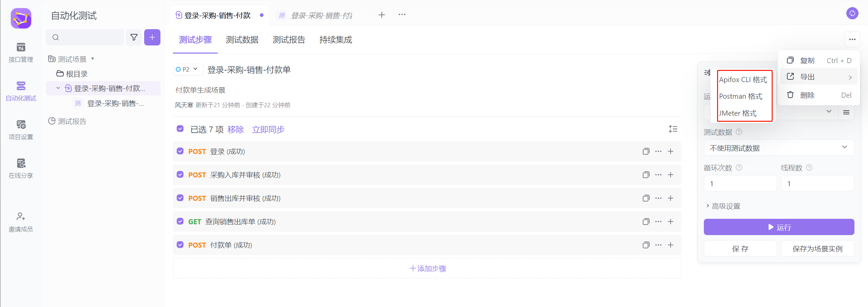Click the Apifox logo icon
Screen dimensions: 868x307
pos(21,18)
